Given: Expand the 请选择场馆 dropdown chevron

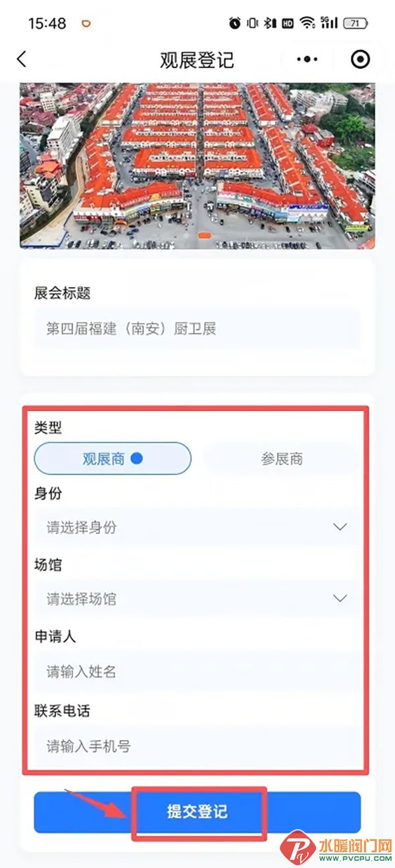Looking at the screenshot, I should tap(340, 599).
